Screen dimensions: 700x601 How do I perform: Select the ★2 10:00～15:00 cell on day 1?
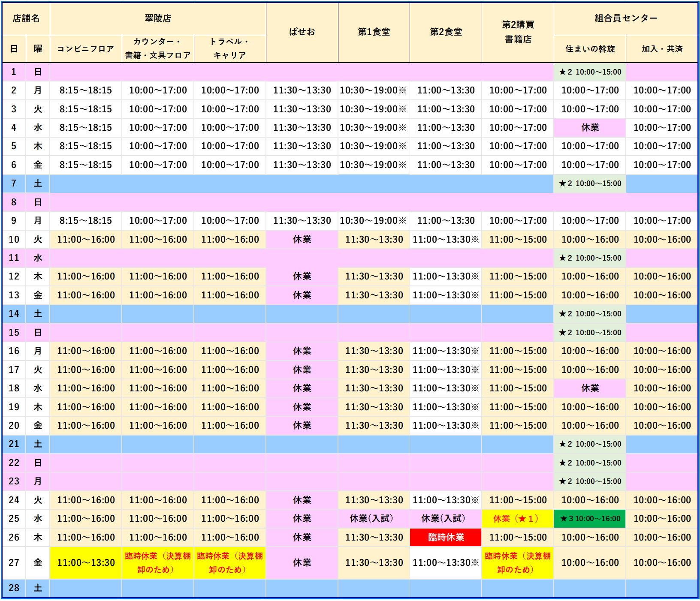point(590,72)
